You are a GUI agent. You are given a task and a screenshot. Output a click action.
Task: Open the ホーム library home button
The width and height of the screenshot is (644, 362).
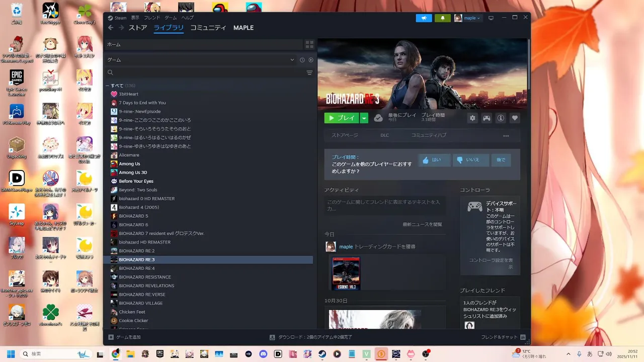tap(204, 44)
